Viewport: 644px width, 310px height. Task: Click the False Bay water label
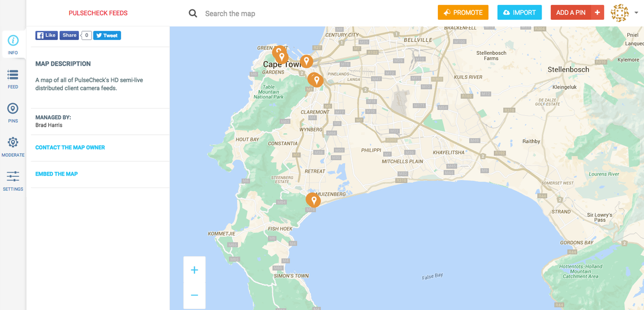click(x=433, y=276)
